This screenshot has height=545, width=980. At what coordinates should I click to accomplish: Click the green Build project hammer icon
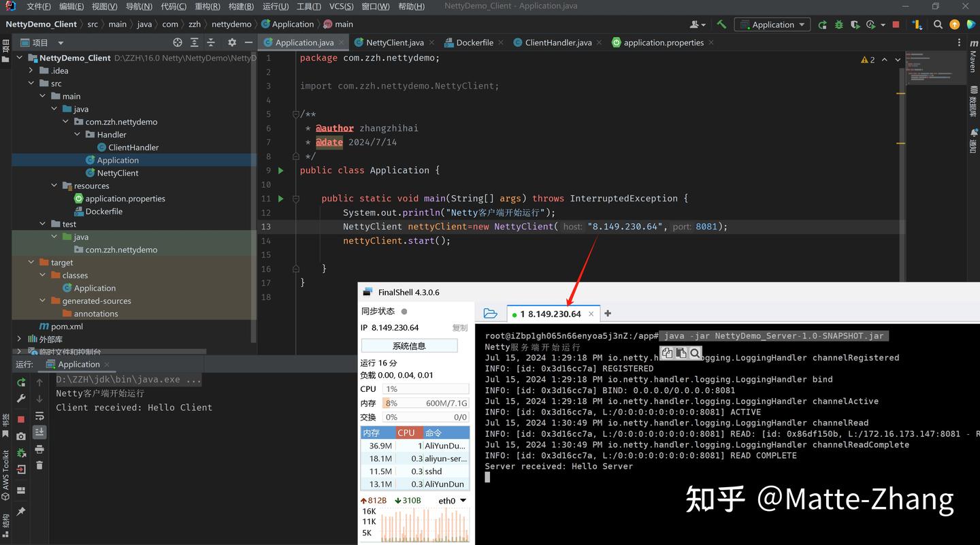click(x=721, y=24)
